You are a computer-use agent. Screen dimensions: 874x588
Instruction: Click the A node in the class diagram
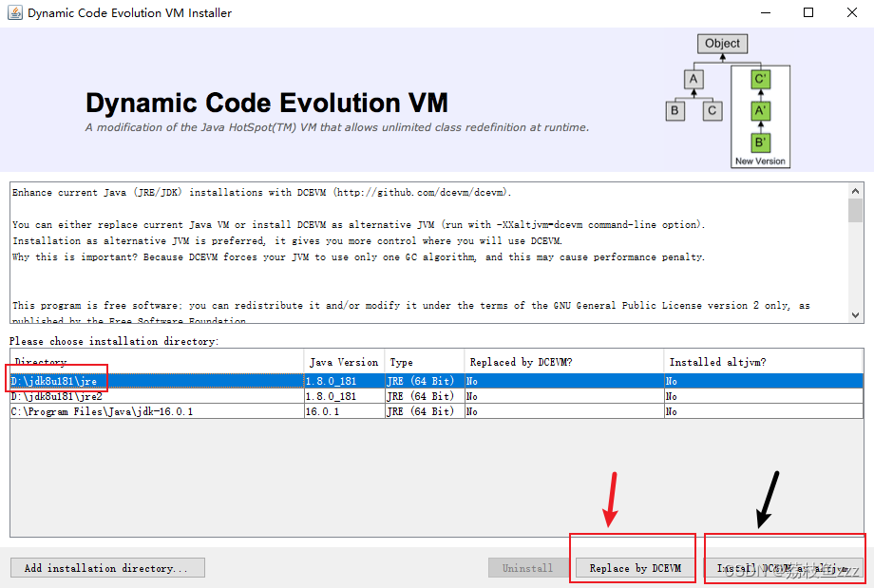pos(693,80)
